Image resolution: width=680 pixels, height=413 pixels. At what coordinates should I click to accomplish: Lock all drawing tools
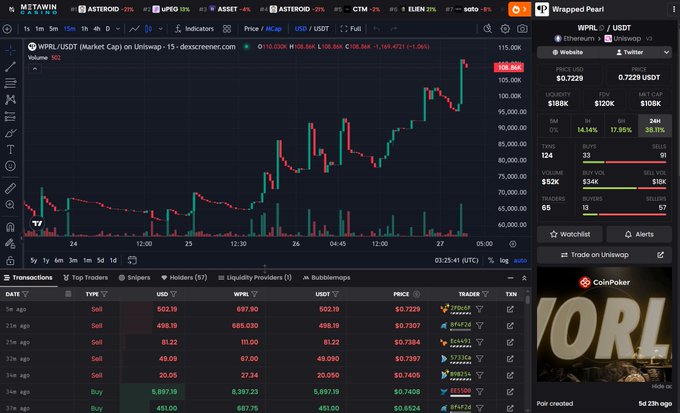10,261
